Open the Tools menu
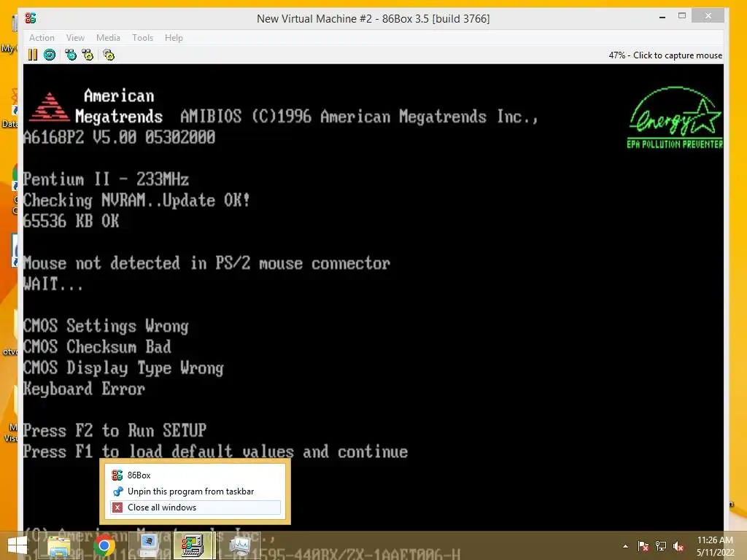 [142, 38]
